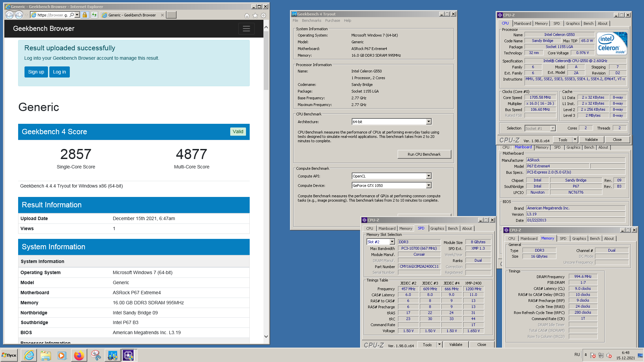Select the CPU-Z taskbar icon
Viewport: 644px width, 362px height.
point(129,355)
